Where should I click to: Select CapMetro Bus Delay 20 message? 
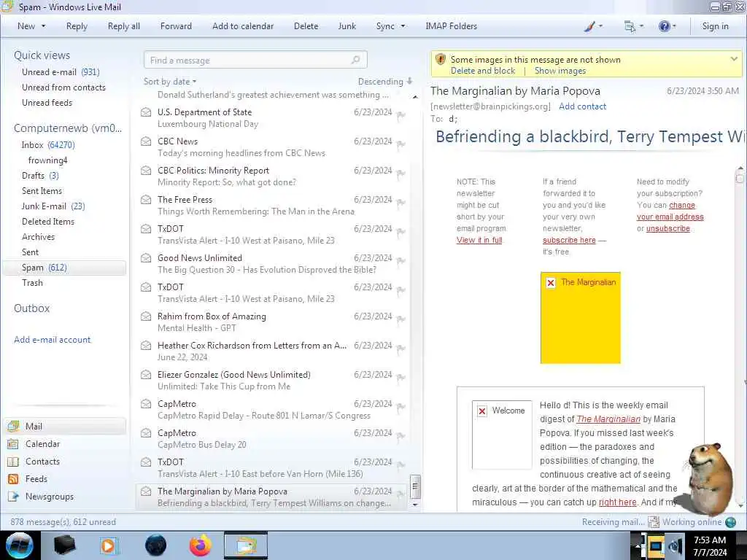tap(271, 438)
